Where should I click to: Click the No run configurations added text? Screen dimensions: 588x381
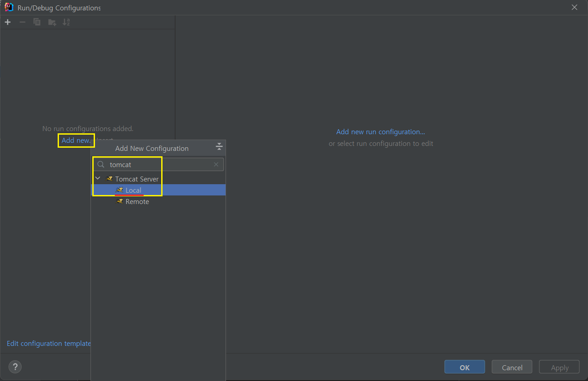(x=88, y=129)
